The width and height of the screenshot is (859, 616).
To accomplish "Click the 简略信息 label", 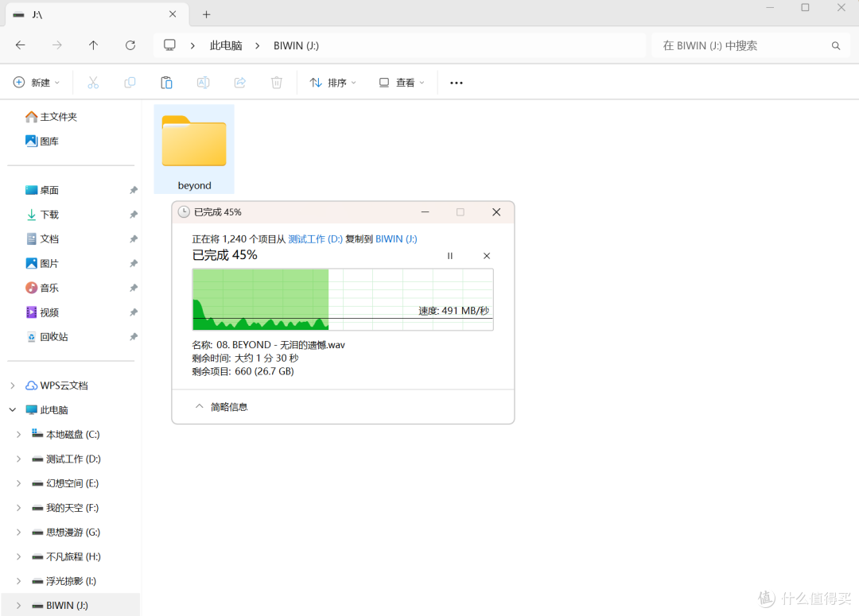I will click(229, 407).
